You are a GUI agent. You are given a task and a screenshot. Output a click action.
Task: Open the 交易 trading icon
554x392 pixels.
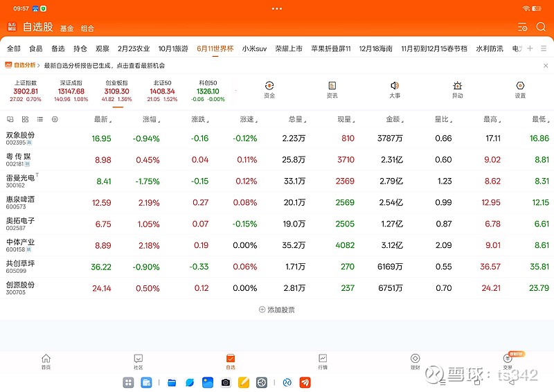(508, 362)
